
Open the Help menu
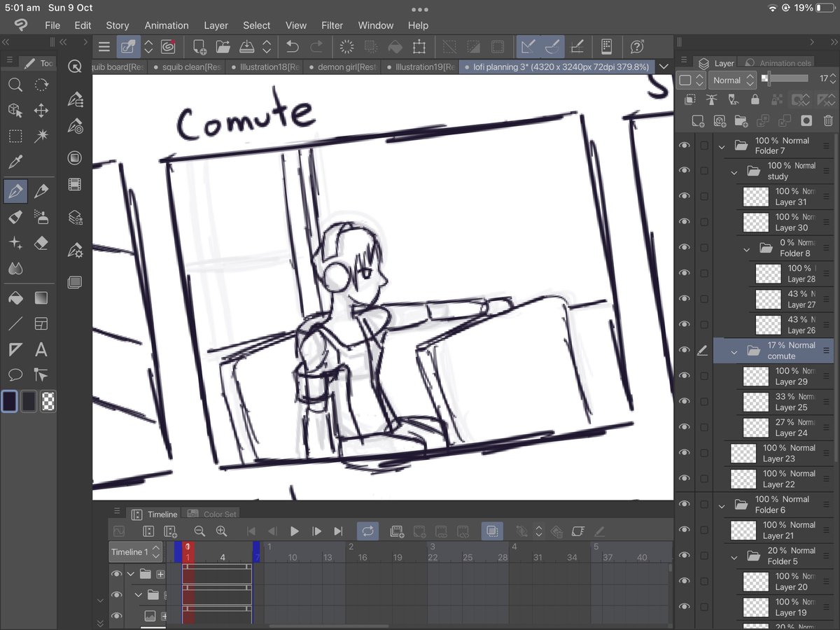pos(418,25)
